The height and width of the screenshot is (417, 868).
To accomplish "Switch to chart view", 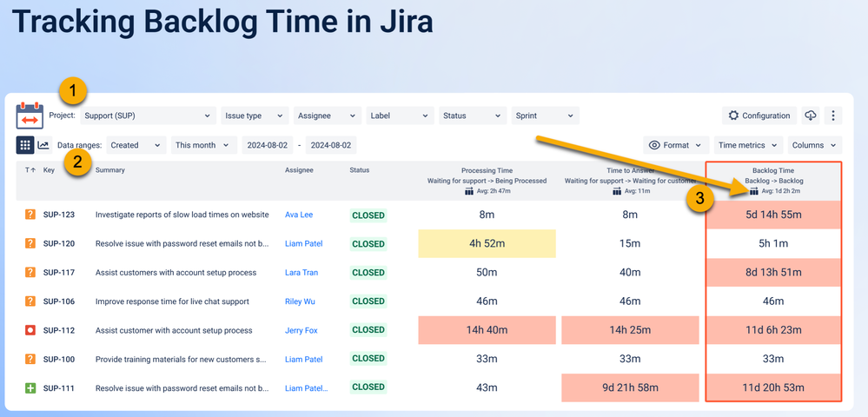I will point(43,145).
